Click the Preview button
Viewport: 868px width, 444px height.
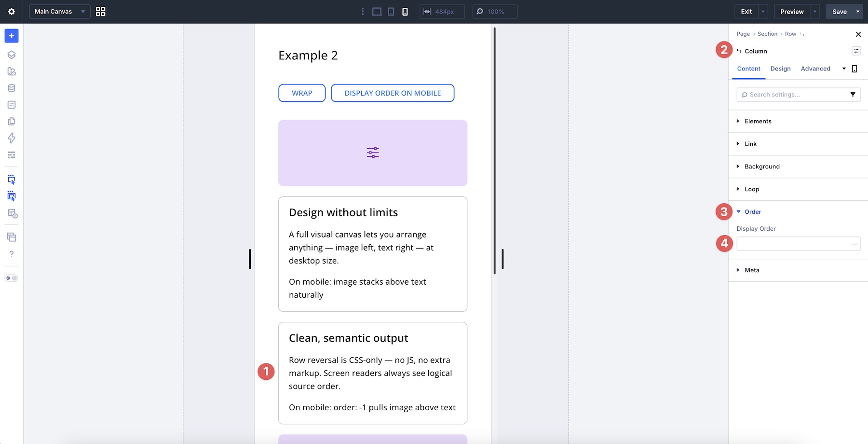pos(792,12)
